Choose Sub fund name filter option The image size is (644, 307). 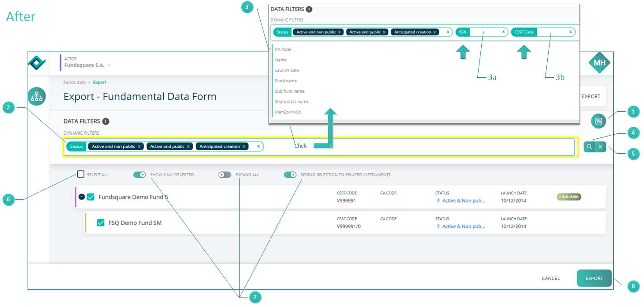point(290,91)
